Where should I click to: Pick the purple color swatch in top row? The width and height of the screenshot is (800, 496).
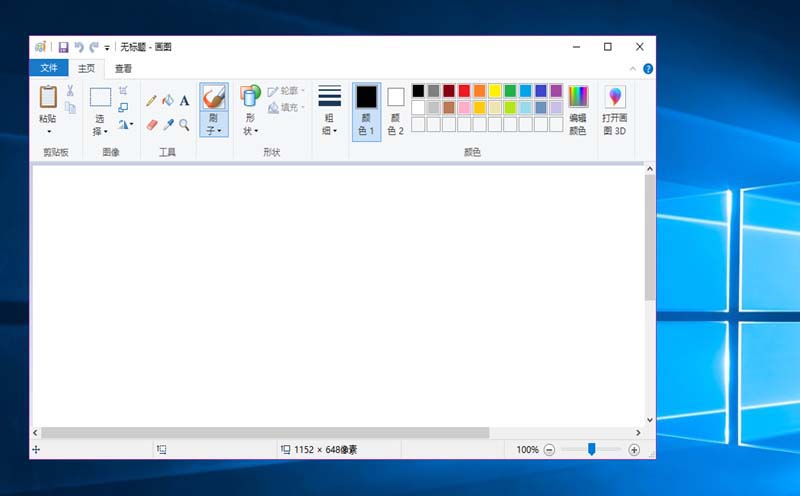click(x=556, y=91)
